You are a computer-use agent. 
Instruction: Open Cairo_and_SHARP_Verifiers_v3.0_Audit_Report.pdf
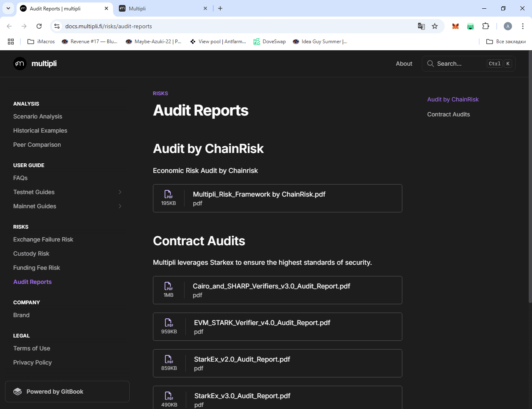pyautogui.click(x=278, y=290)
